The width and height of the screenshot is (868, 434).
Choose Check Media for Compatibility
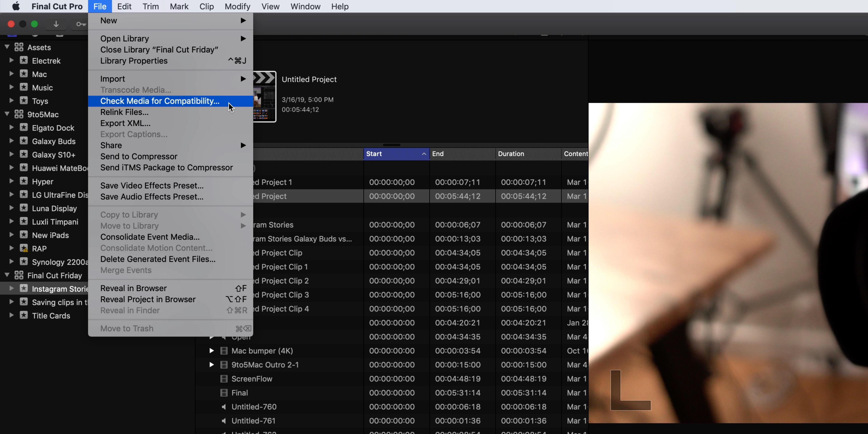pyautogui.click(x=160, y=101)
